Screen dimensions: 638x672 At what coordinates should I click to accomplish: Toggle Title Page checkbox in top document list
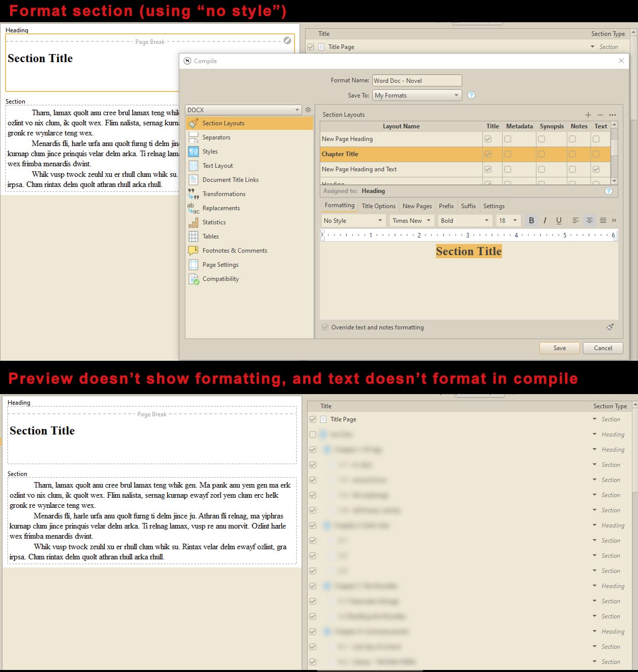point(311,47)
